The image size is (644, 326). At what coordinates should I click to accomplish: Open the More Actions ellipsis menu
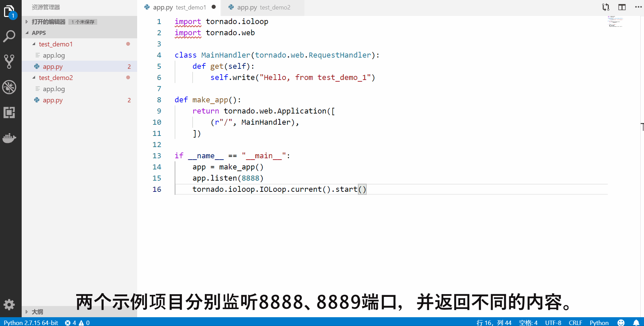[638, 7]
